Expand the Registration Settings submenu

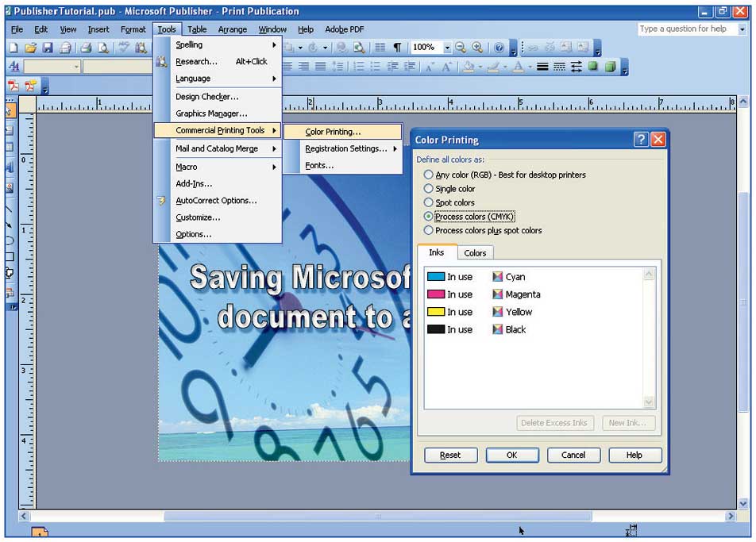(x=343, y=149)
